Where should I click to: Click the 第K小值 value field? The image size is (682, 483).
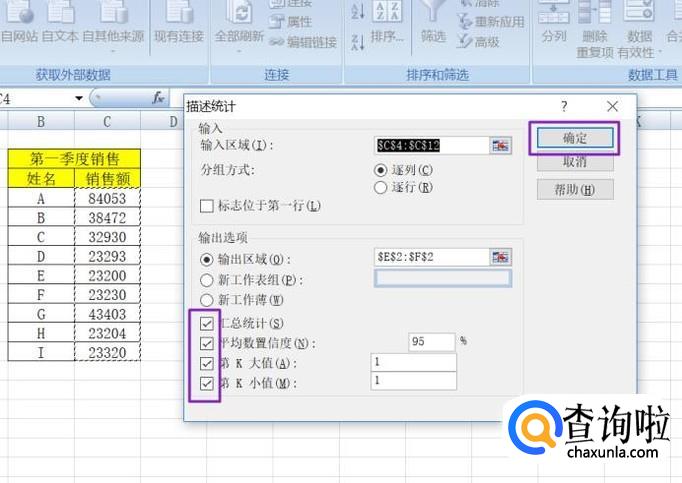[414, 381]
